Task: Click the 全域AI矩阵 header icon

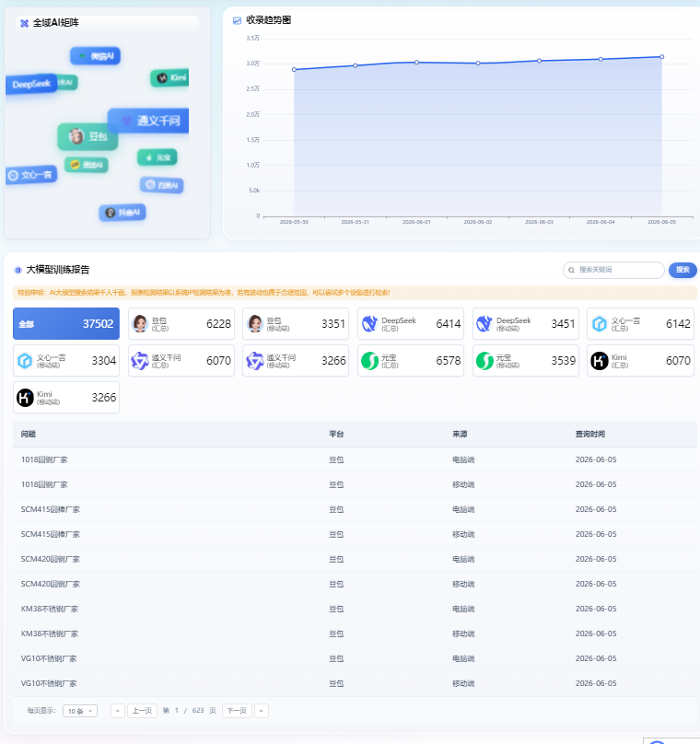Action: [24, 23]
